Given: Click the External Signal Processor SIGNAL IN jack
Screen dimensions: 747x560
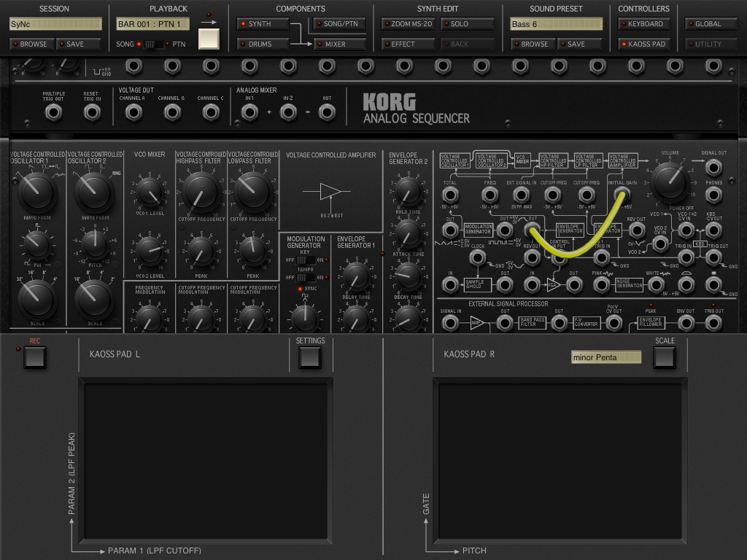Looking at the screenshot, I should point(450,323).
